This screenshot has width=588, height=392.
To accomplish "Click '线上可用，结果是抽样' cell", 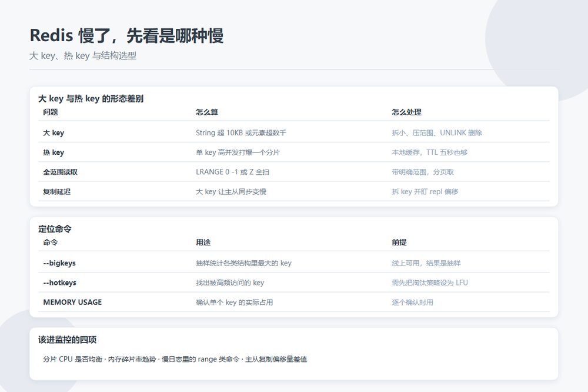I will point(426,263).
